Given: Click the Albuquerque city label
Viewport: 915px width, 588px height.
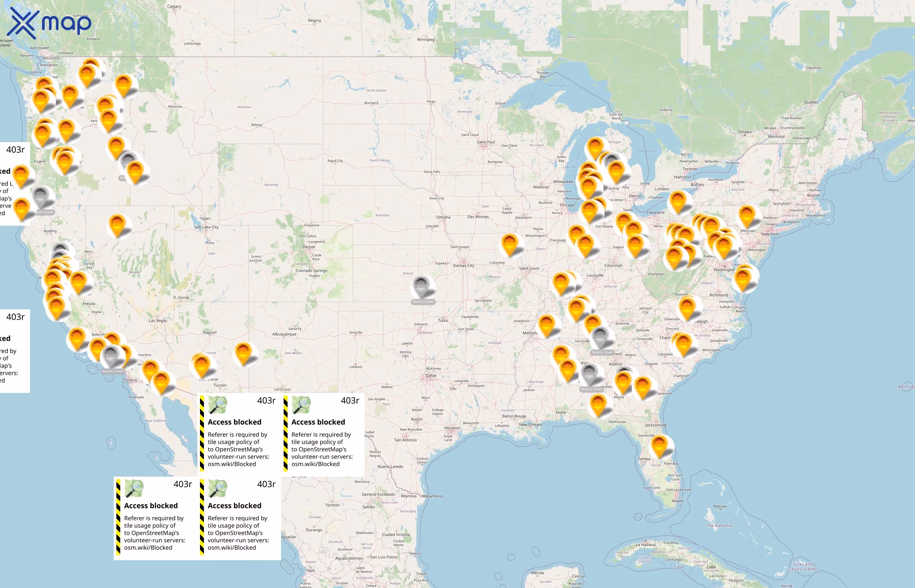Looking at the screenshot, I should (284, 334).
